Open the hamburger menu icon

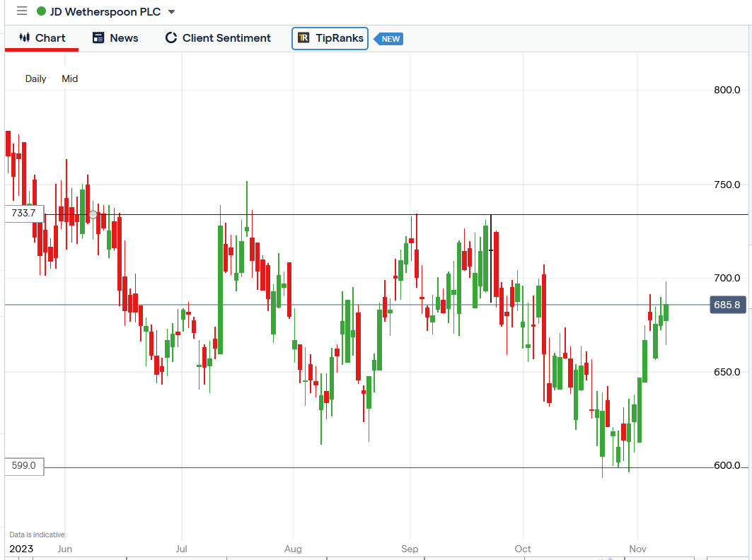(x=22, y=11)
